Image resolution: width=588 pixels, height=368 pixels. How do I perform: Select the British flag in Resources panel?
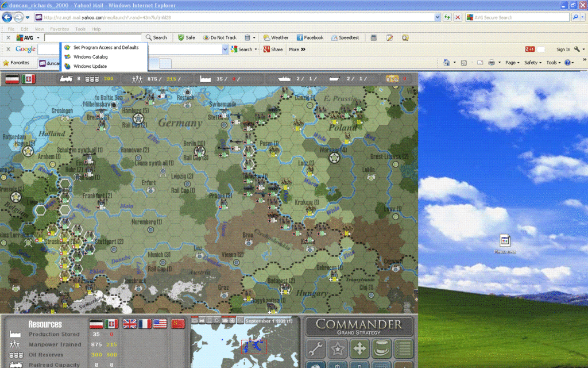point(130,324)
